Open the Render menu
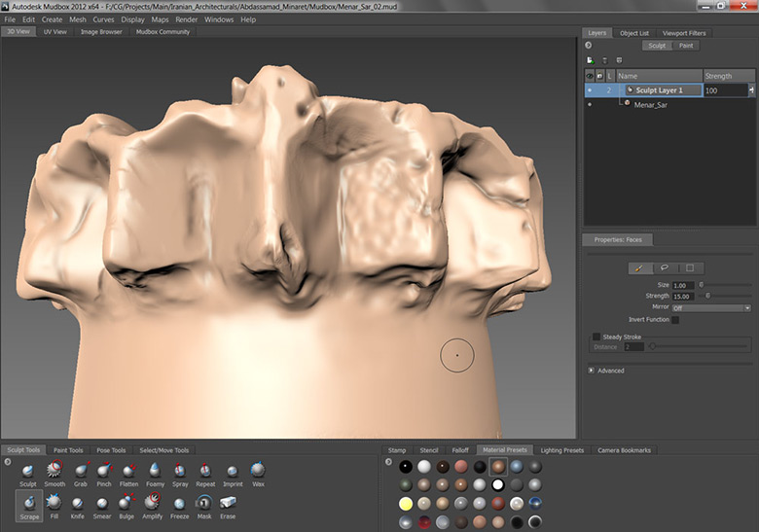 pyautogui.click(x=186, y=19)
